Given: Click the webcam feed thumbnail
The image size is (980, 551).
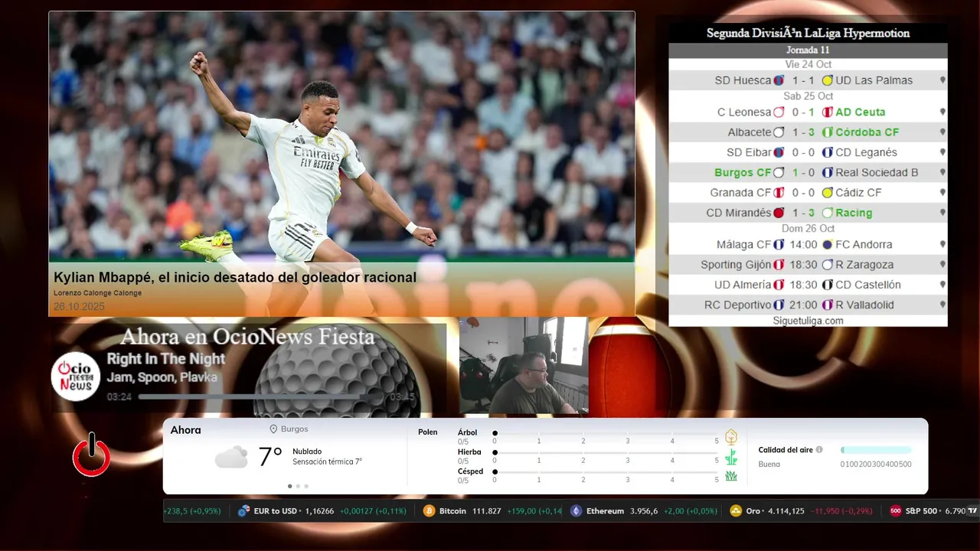Looking at the screenshot, I should click(x=524, y=366).
